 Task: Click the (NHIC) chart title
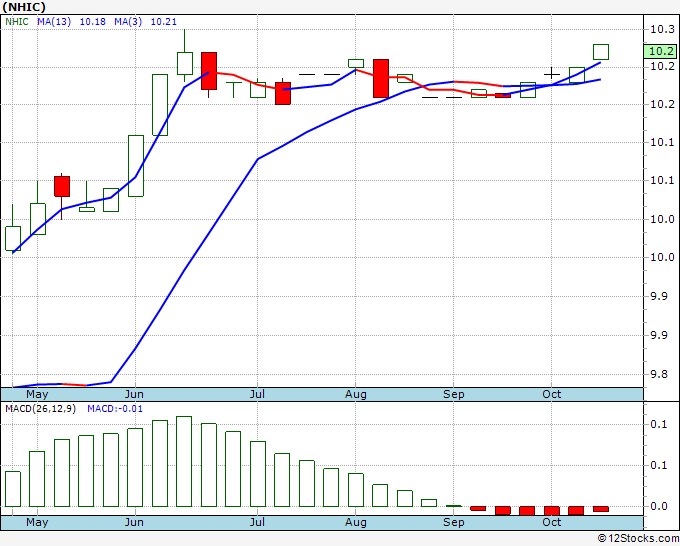[24, 7]
